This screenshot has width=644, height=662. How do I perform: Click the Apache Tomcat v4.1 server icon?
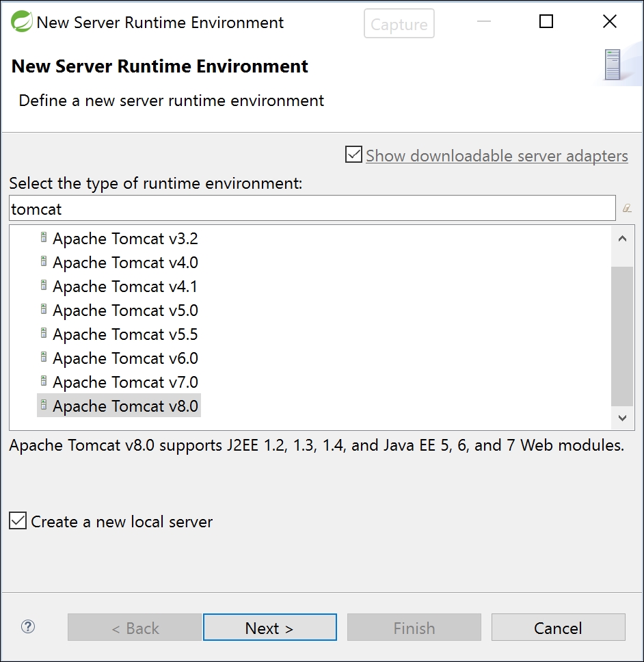44,286
